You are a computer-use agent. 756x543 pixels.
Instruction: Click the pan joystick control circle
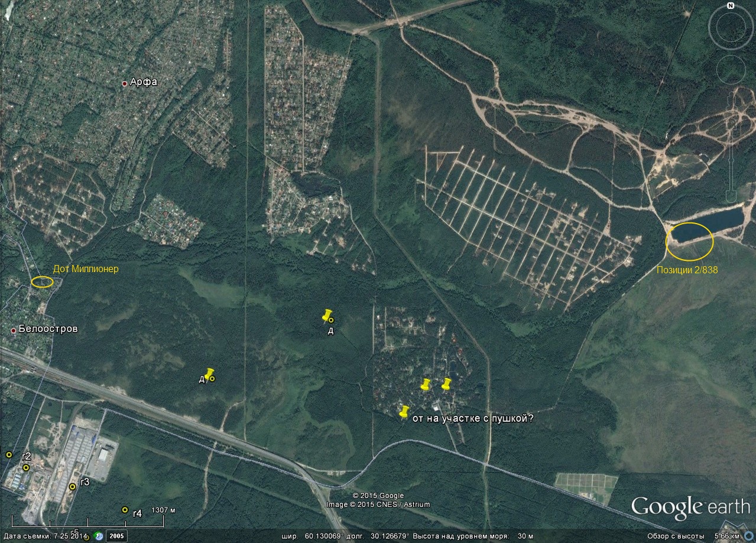tap(731, 70)
